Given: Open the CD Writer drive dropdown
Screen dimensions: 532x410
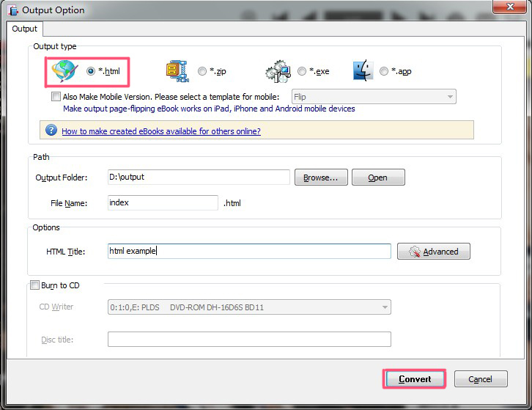Looking at the screenshot, I should [x=249, y=307].
